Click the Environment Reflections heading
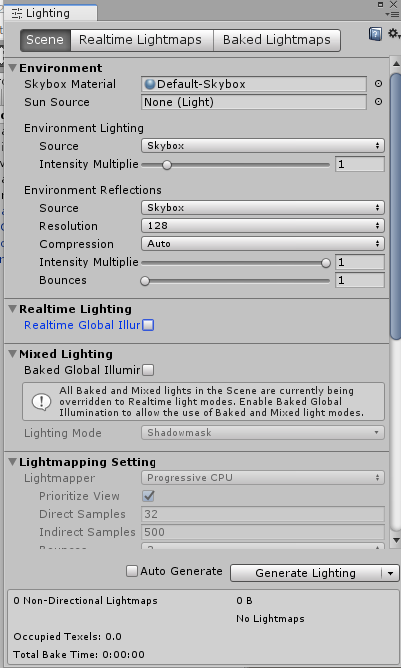This screenshot has width=401, height=668. (x=93, y=190)
